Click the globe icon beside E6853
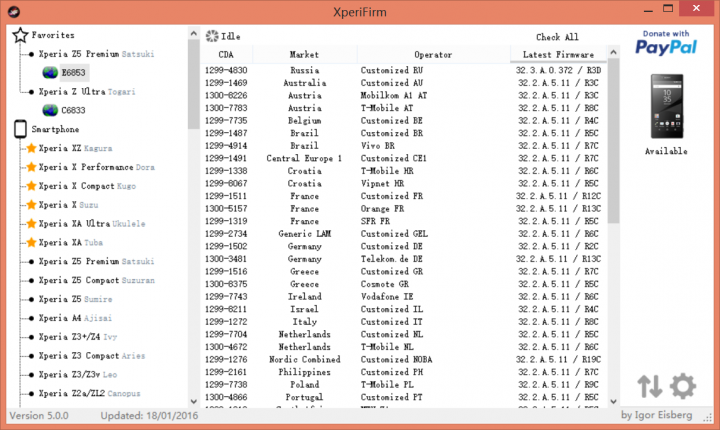Image resolution: width=720 pixels, height=430 pixels. 50,73
